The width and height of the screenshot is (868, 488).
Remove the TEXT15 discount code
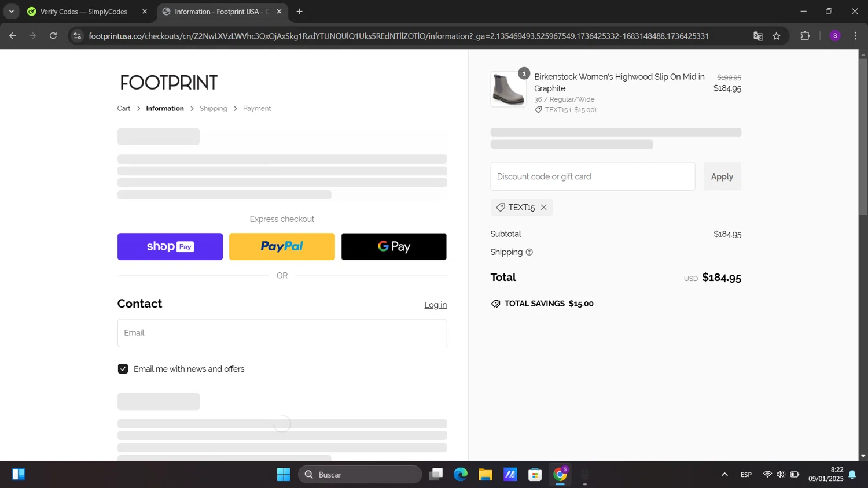click(x=543, y=208)
